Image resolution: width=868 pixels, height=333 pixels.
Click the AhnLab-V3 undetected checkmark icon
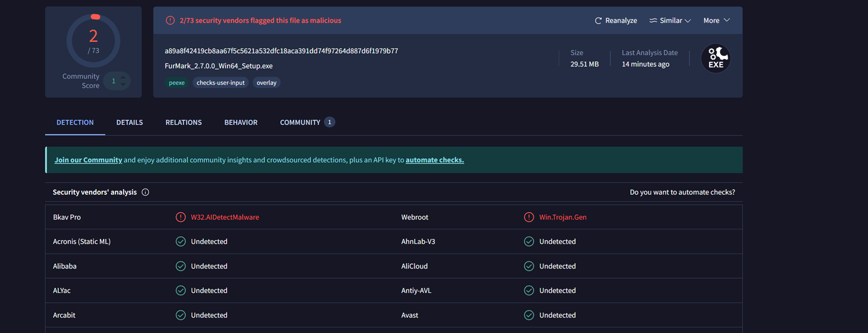pos(529,242)
